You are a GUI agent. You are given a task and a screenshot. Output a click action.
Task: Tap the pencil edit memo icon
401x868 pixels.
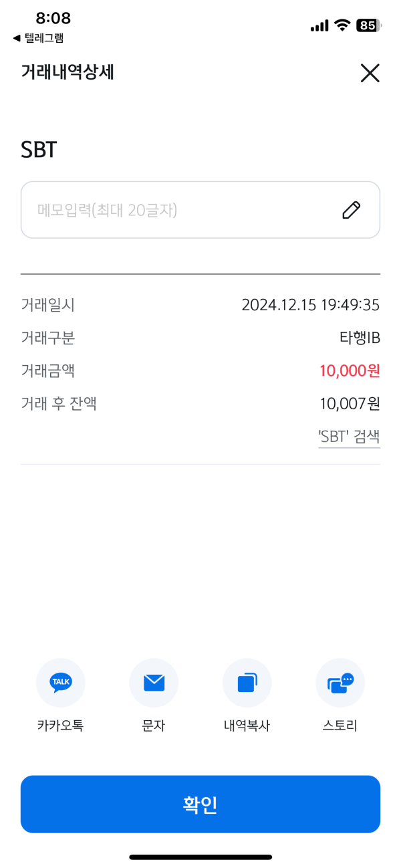(x=351, y=210)
